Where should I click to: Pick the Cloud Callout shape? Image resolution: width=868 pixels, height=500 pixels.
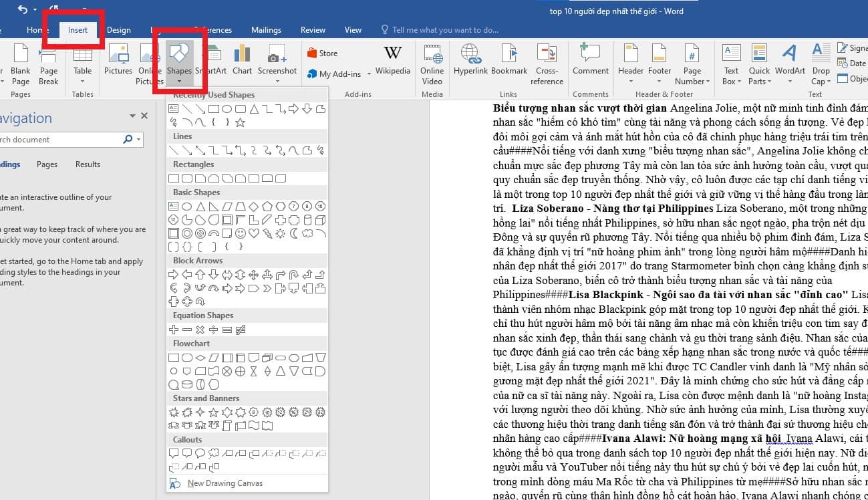(214, 453)
